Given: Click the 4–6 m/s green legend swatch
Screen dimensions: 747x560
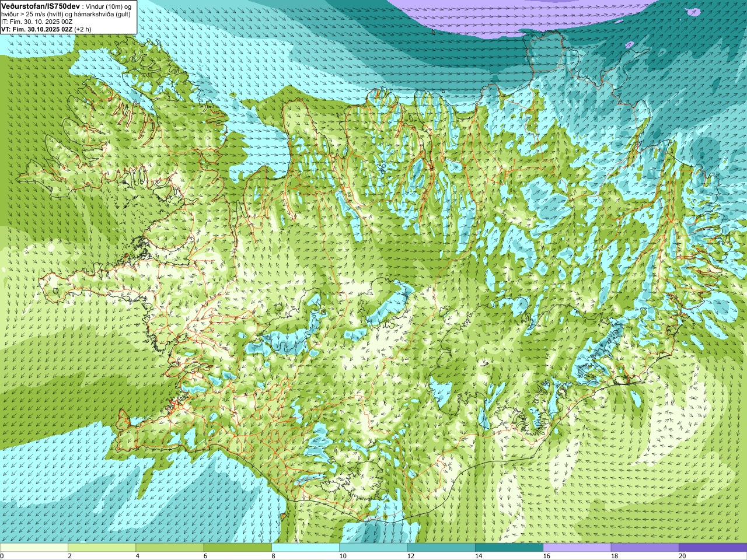Looking at the screenshot, I should click(x=169, y=548).
